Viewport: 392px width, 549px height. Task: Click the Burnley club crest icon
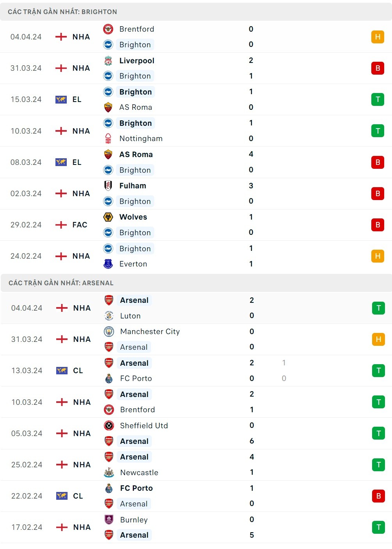[109, 520]
